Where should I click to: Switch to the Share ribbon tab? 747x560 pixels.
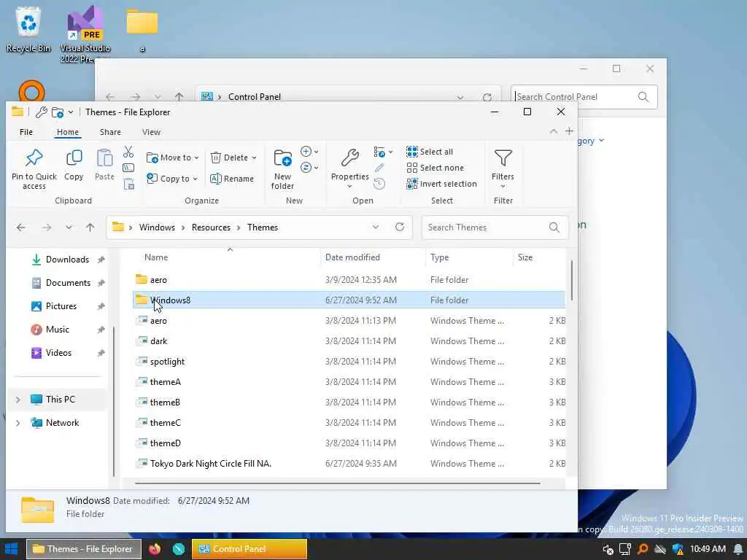pyautogui.click(x=110, y=132)
